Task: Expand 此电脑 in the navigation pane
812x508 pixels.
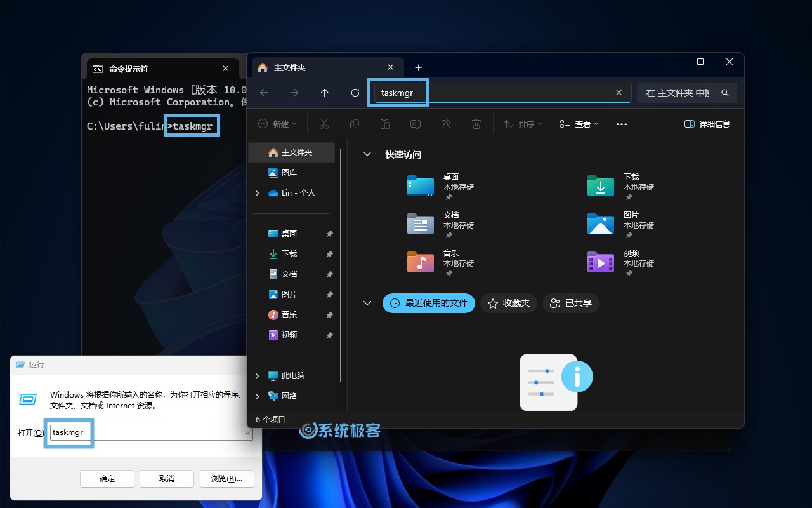Action: pyautogui.click(x=257, y=376)
